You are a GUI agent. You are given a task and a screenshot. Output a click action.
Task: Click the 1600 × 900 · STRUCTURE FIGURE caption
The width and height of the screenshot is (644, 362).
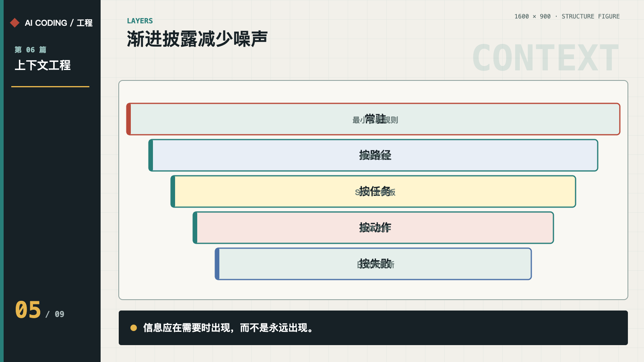coord(567,16)
